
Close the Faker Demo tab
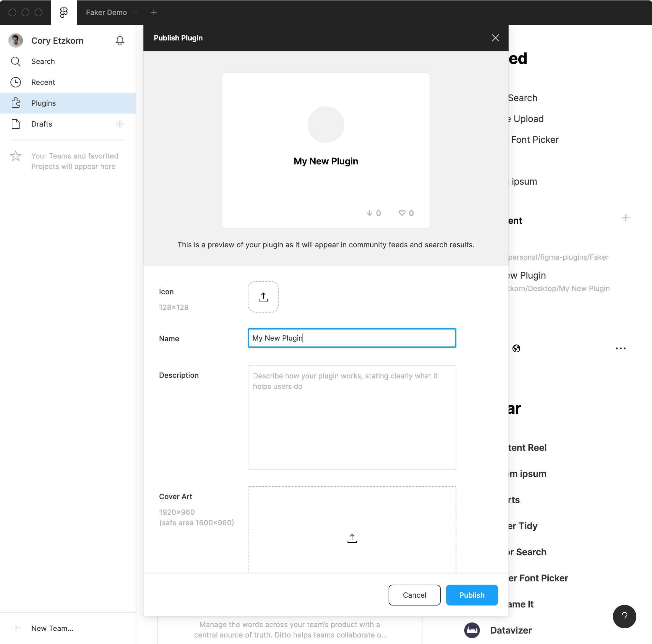point(136,12)
